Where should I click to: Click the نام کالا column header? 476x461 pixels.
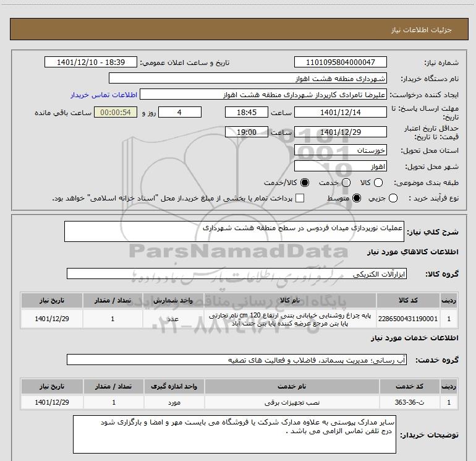pyautogui.click(x=290, y=300)
